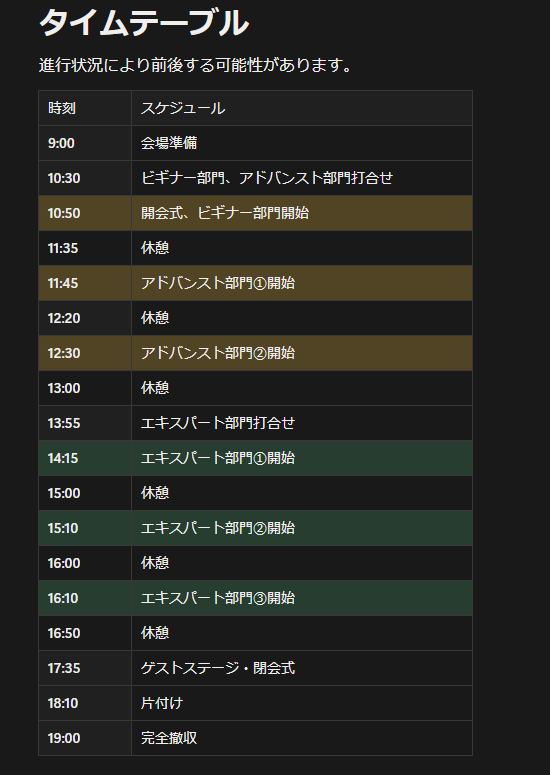Click 開会式、ビギナー部門開始 cell

click(302, 213)
